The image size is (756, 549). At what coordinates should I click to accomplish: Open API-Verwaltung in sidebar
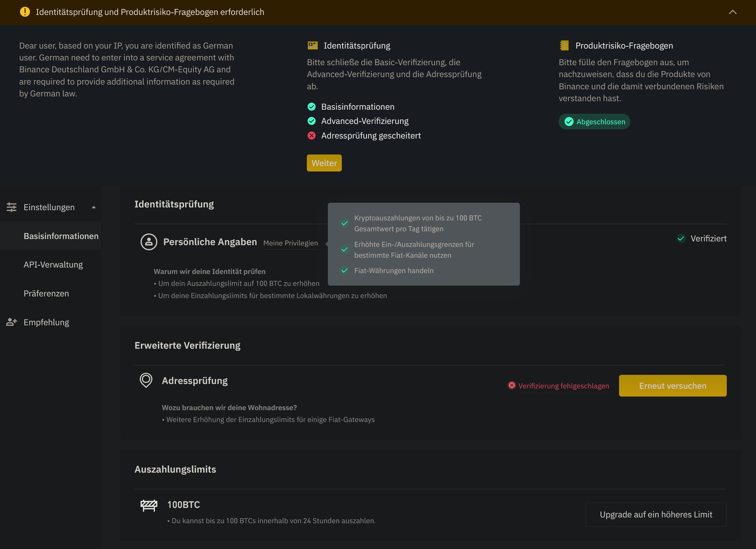pyautogui.click(x=53, y=265)
